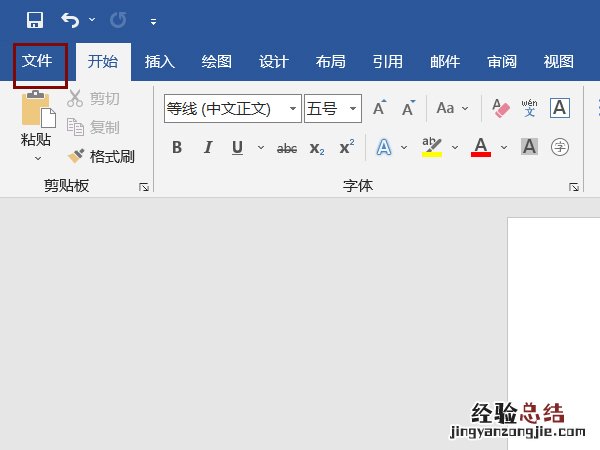The width and height of the screenshot is (600, 450).
Task: Open the Font group dialog launcher
Action: (x=574, y=187)
